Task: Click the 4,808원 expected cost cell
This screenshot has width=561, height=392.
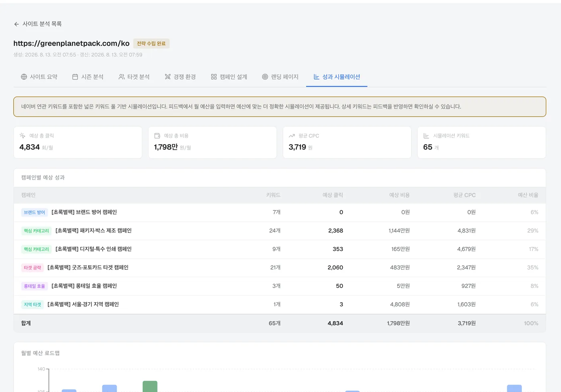Action: pyautogui.click(x=400, y=305)
